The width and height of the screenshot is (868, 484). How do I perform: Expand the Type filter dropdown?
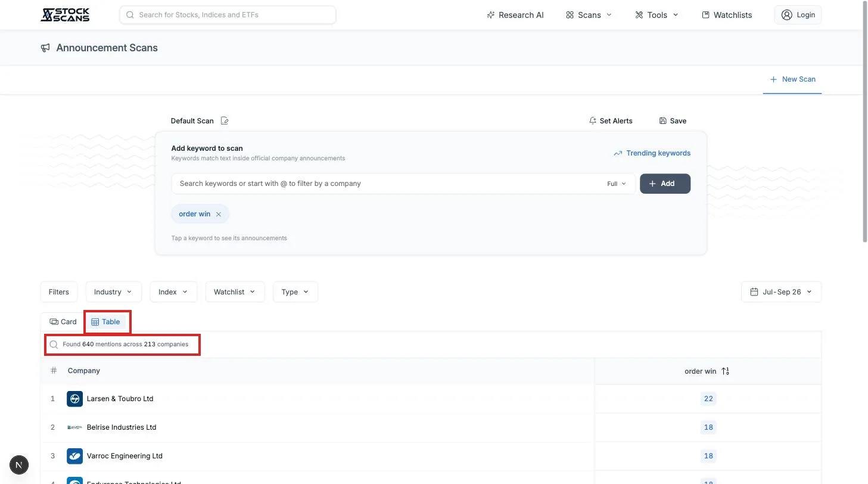pos(295,292)
